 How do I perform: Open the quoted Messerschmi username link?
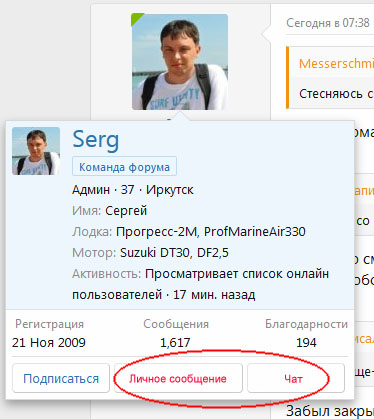[x=336, y=63]
